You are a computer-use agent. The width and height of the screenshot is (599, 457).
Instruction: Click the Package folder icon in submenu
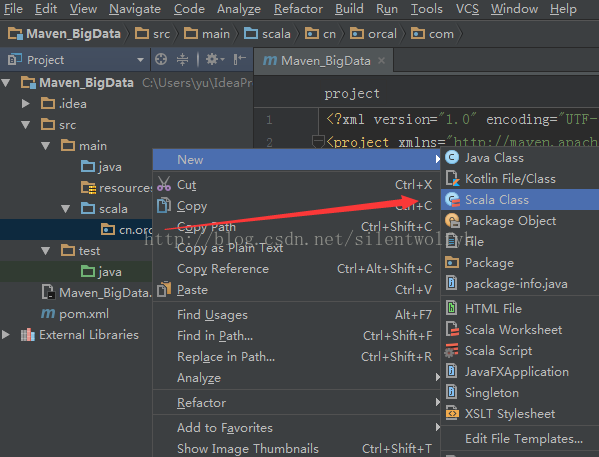pos(452,263)
